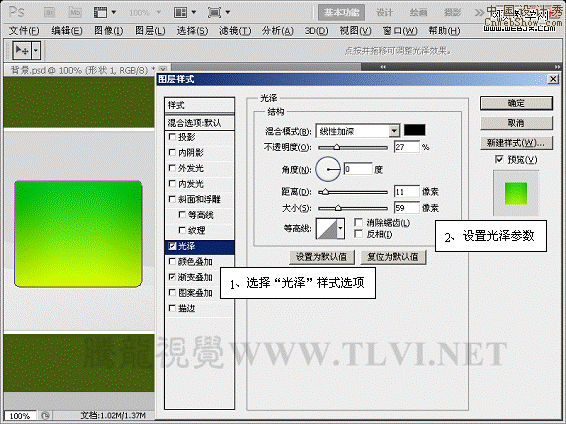Click the 确定 OK button
This screenshot has width=566, height=424.
pos(516,103)
